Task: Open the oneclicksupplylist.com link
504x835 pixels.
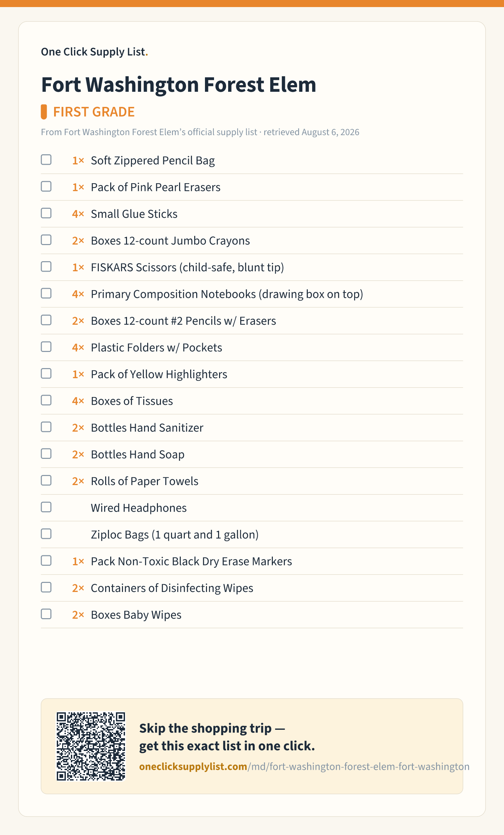Action: pos(304,766)
